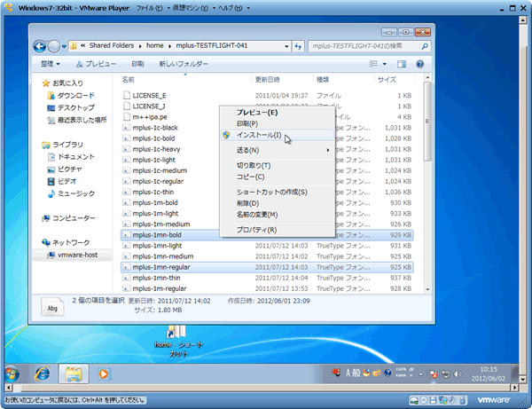This screenshot has height=409, width=532.
Task: Select お気に入り in navigation pane
Action: pos(63,83)
